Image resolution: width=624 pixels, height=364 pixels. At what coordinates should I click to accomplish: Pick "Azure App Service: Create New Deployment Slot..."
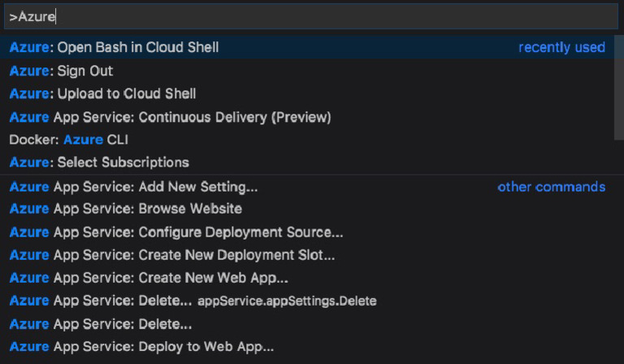pos(307,255)
